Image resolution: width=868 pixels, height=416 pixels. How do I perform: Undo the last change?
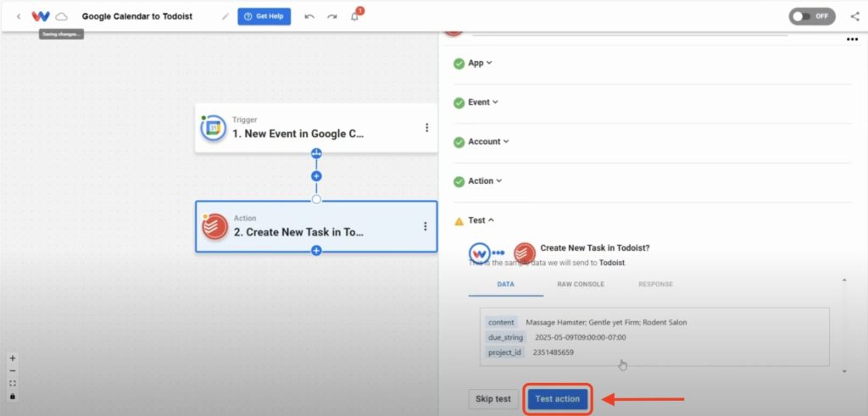(309, 17)
